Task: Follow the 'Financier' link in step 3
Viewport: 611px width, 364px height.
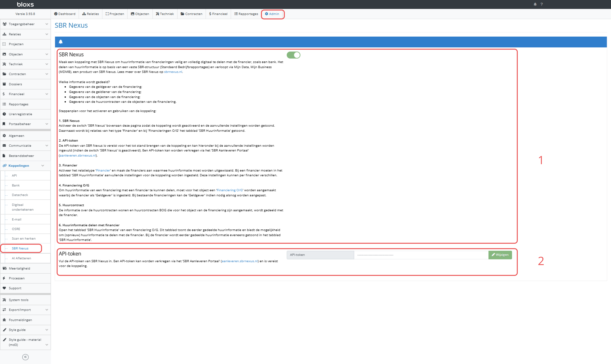Action: tap(103, 171)
